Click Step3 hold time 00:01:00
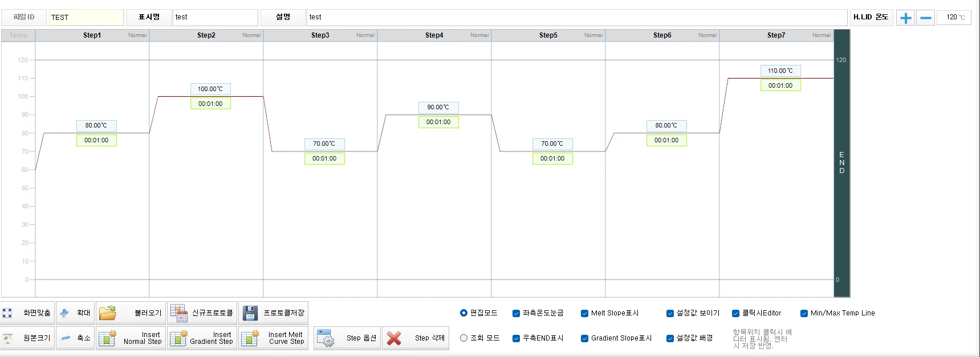 click(324, 158)
